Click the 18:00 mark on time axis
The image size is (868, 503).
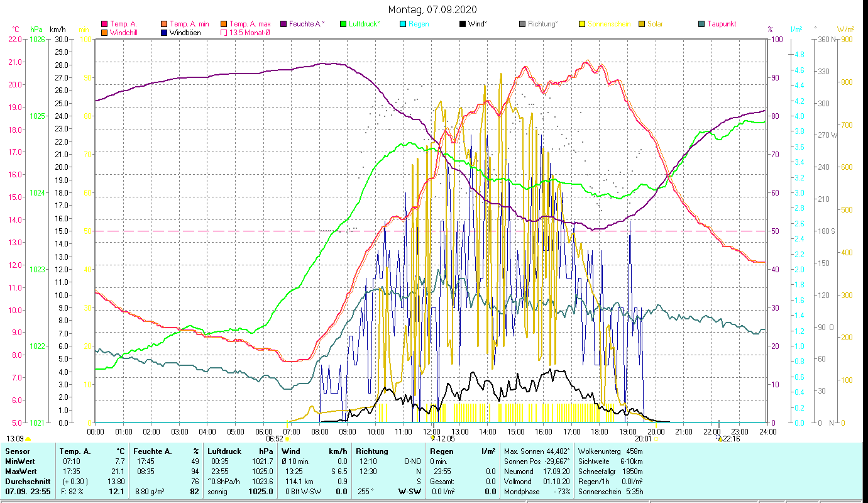[600, 432]
